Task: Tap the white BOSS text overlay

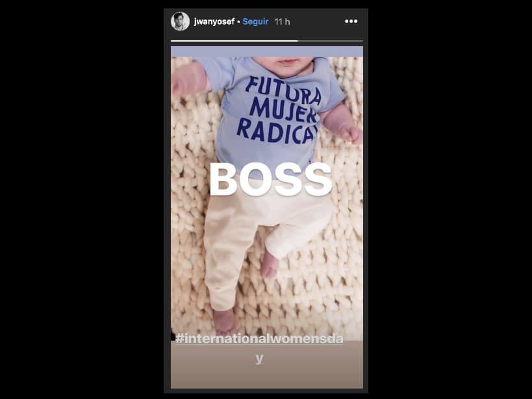Action: (270, 180)
